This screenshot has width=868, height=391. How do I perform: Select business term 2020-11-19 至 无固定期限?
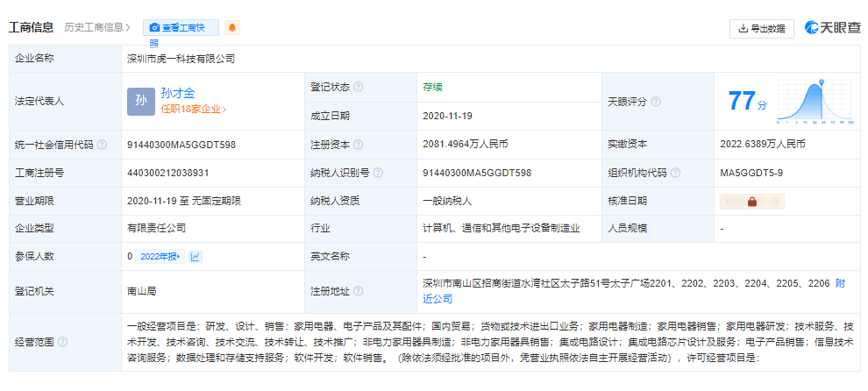click(184, 201)
